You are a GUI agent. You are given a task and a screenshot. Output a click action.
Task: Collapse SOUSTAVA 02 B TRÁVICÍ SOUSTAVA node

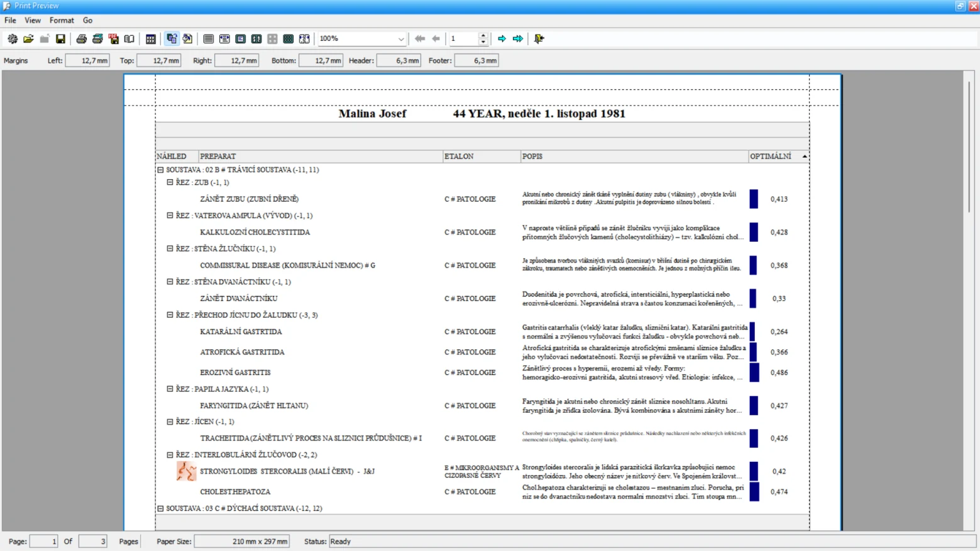pyautogui.click(x=160, y=170)
